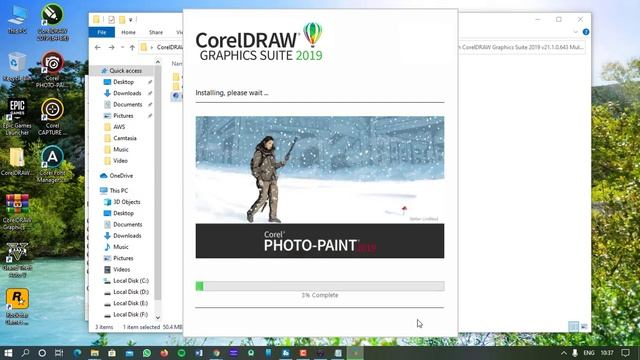Select the Grand Theft Auto V desktop icon
640x360 pixels.
[17, 260]
